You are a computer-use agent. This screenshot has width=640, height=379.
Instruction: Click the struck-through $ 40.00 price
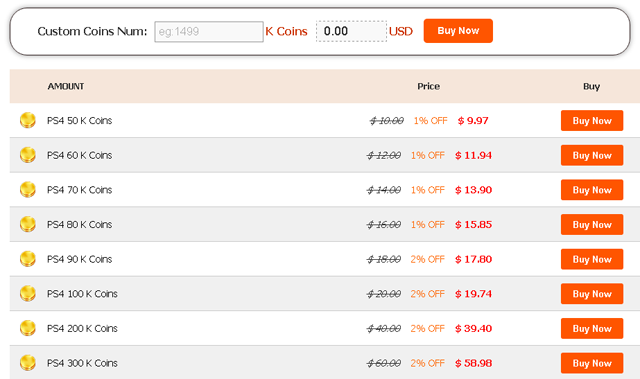[384, 329]
